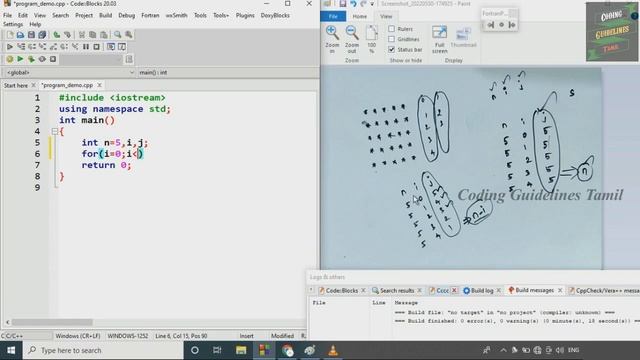Click the Task View taskbar icon

point(217,350)
